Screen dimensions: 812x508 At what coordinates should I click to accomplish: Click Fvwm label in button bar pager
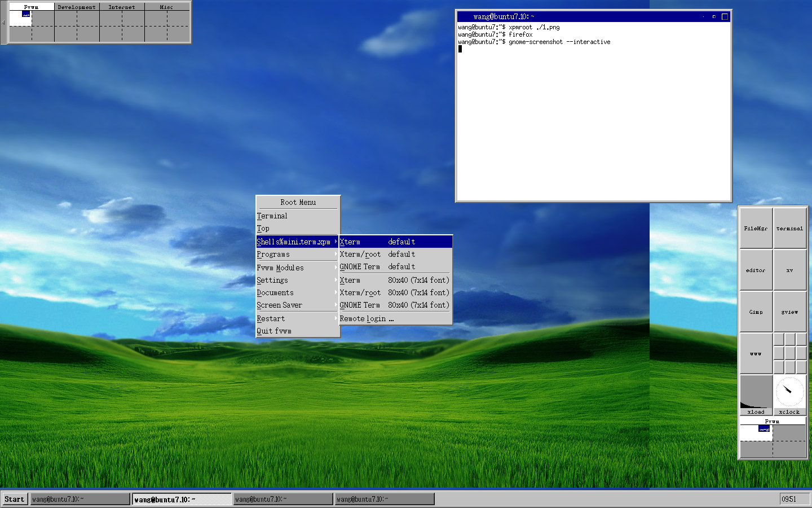pos(773,421)
